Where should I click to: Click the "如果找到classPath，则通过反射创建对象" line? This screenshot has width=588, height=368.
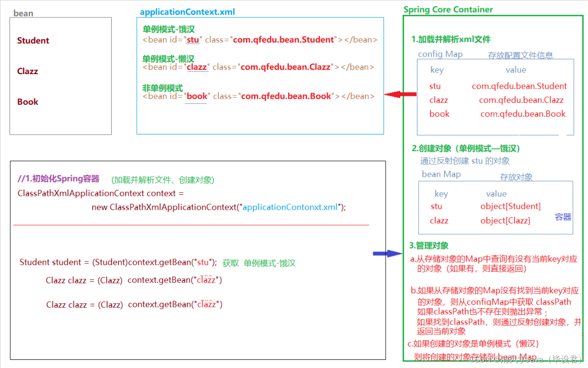[499, 322]
